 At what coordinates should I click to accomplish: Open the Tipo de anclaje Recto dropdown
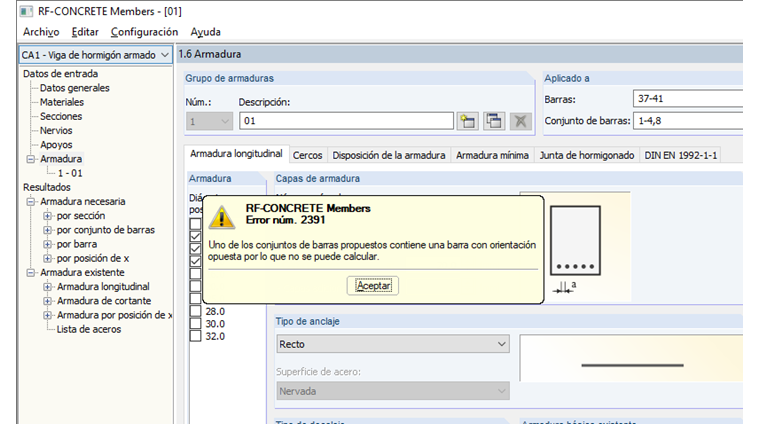[393, 344]
